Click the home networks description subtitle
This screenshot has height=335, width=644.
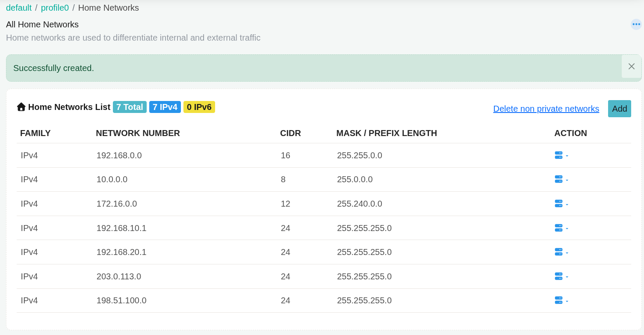pos(133,38)
